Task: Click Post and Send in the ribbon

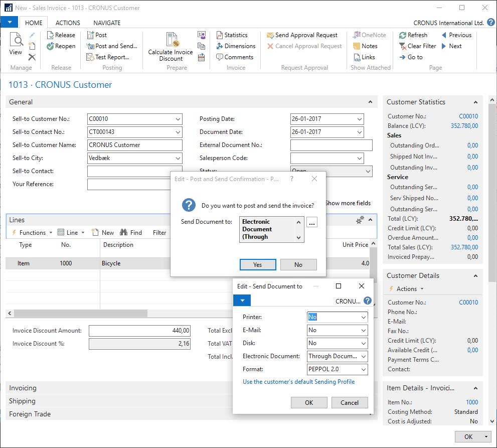Action: point(112,46)
